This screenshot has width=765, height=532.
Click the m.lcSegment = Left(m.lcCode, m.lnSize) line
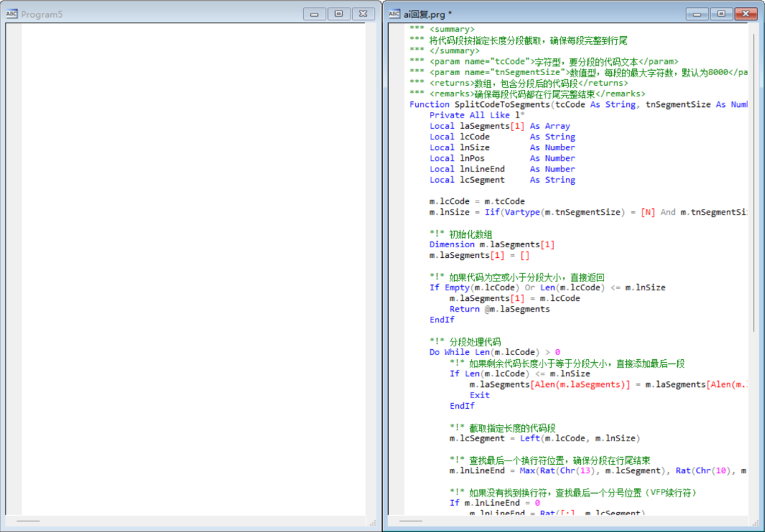tap(545, 438)
